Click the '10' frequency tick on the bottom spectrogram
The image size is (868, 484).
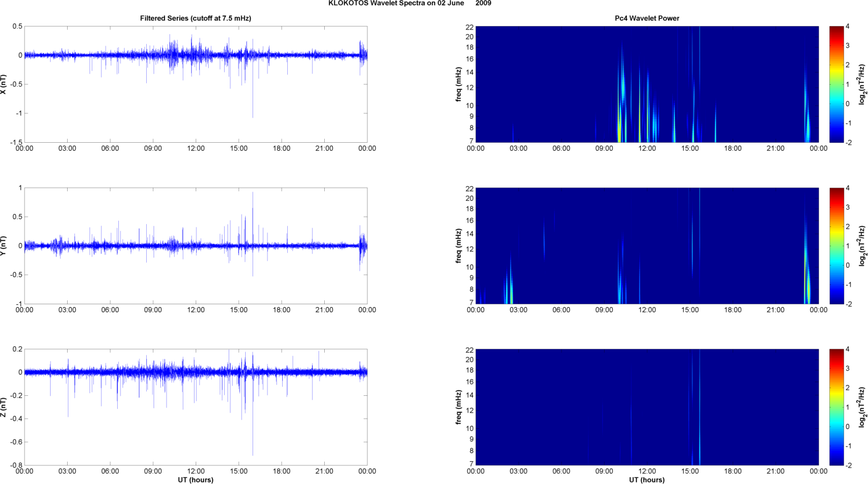click(x=469, y=428)
